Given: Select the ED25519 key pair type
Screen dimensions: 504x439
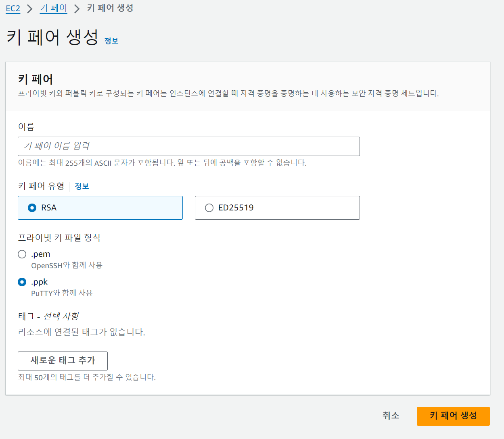Looking at the screenshot, I should (x=209, y=208).
